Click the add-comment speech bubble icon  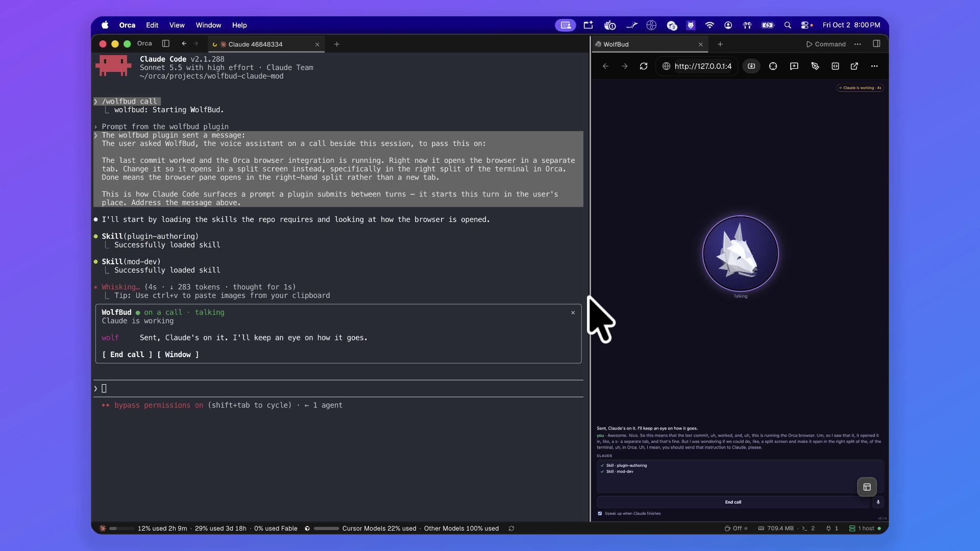pyautogui.click(x=794, y=66)
